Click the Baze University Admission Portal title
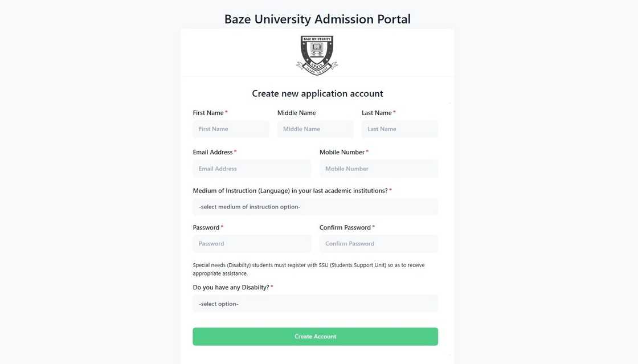638x364 pixels. point(317,19)
